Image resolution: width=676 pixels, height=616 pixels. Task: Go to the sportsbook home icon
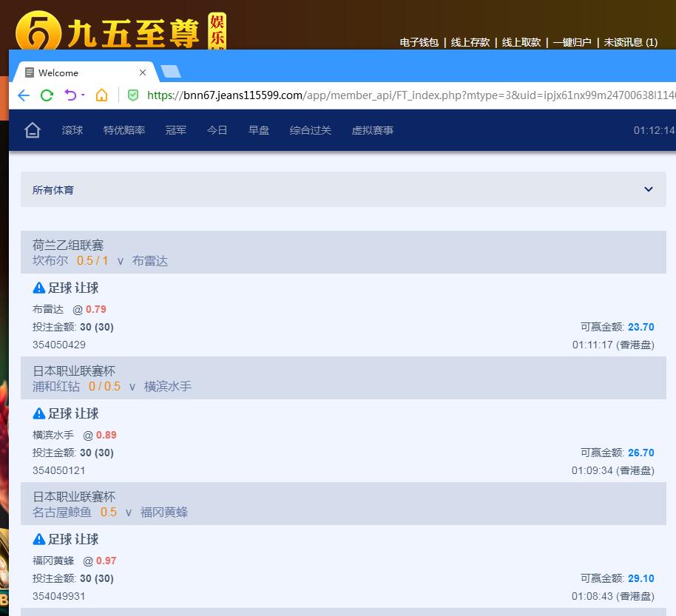tap(32, 130)
